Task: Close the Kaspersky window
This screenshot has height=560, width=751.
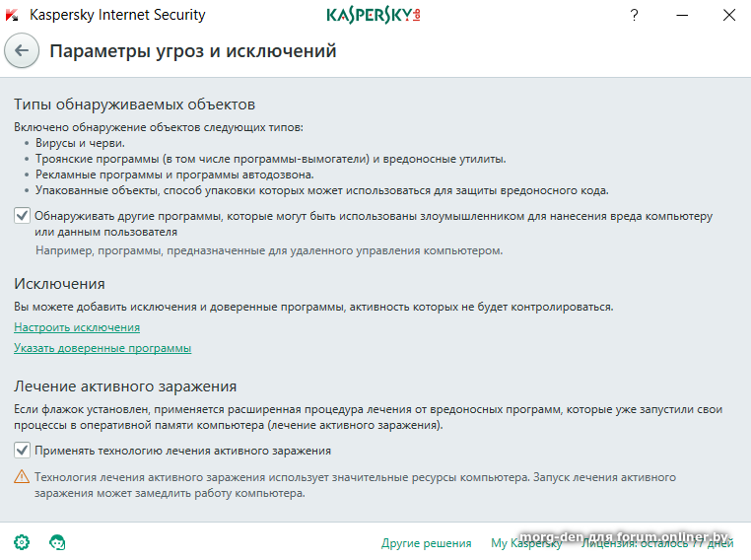Action: pos(729,16)
